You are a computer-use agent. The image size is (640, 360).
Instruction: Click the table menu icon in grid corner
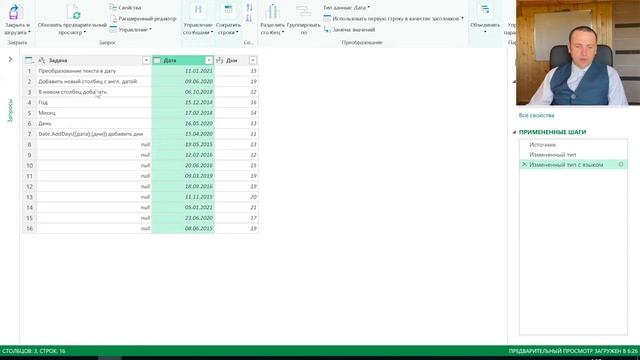coord(29,60)
